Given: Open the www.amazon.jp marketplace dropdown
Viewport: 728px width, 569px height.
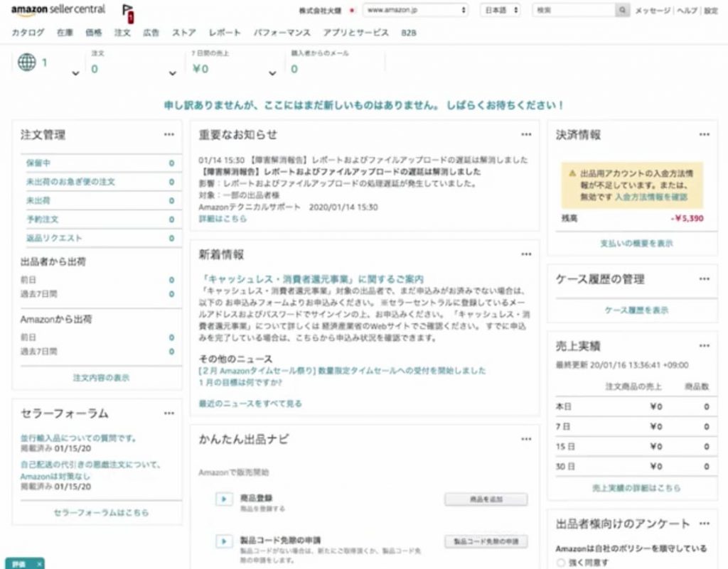Looking at the screenshot, I should point(415,10).
